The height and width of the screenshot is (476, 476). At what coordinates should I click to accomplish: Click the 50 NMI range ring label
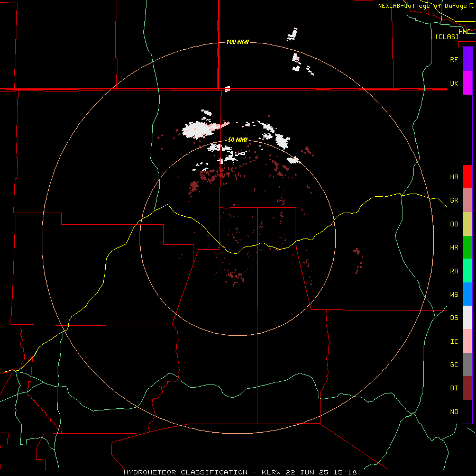(237, 140)
